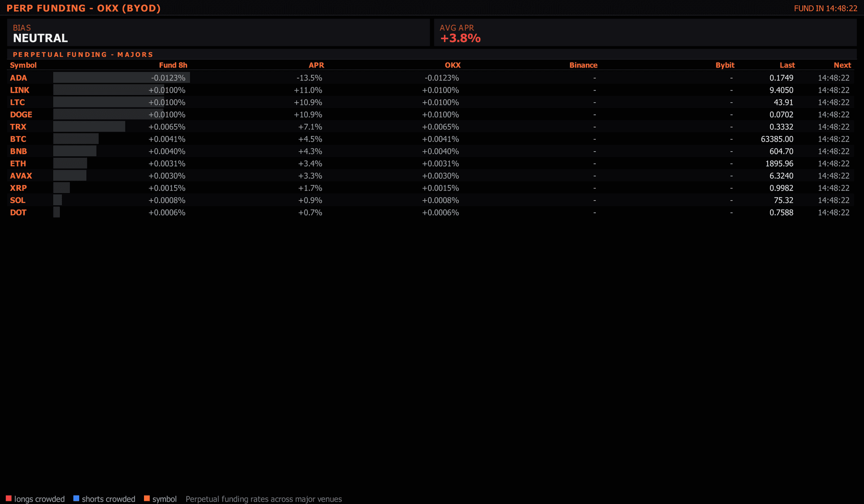Sort by the Bybit column header
The height and width of the screenshot is (504, 864).
click(x=725, y=65)
